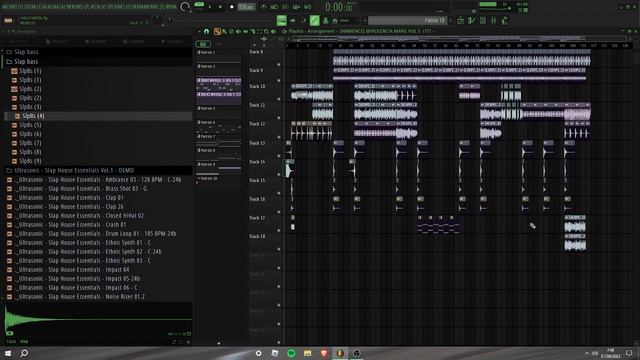Select the magnet snap icon in playlist

tap(207, 31)
